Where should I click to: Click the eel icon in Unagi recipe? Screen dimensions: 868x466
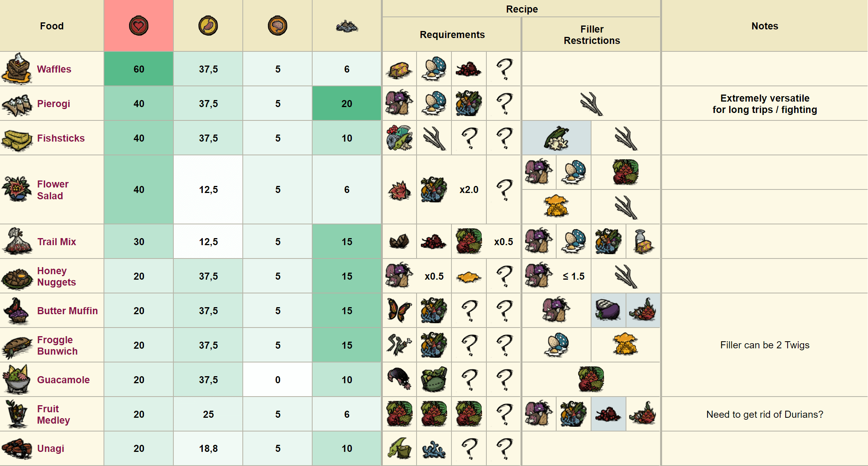pyautogui.click(x=399, y=448)
